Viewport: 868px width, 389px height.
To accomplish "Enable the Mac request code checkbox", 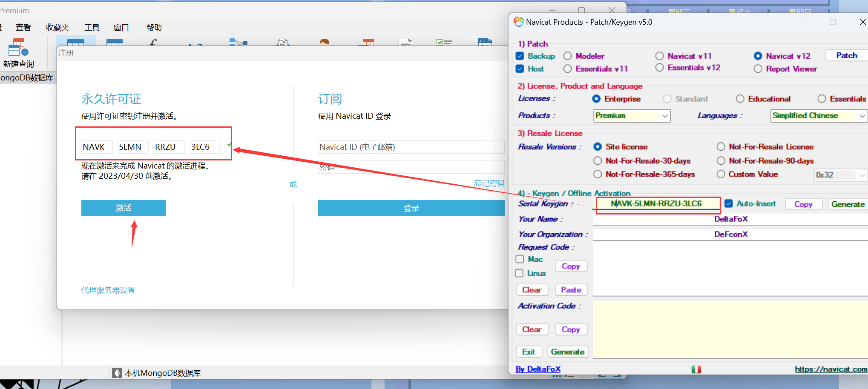I will (x=520, y=259).
